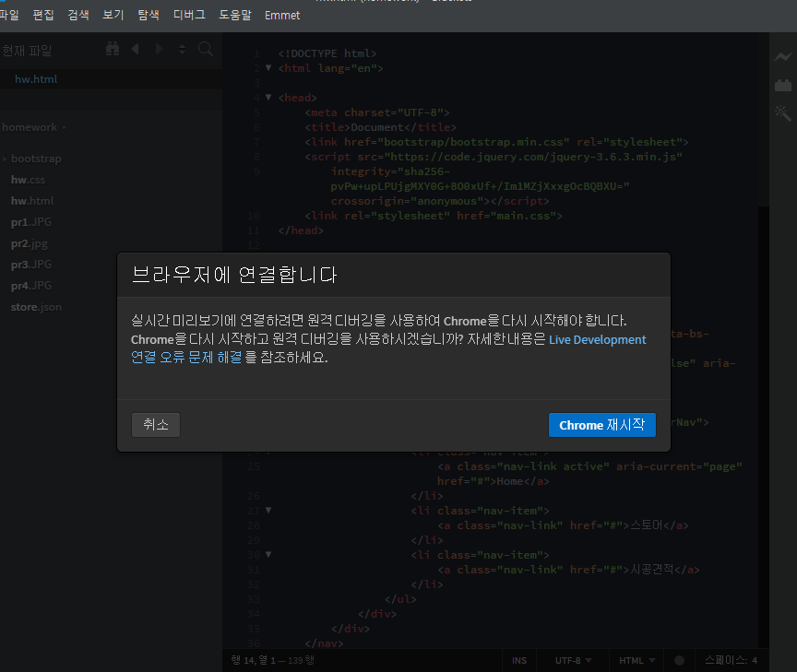The height and width of the screenshot is (672, 797).
Task: Open hw.css in the file tree
Action: pyautogui.click(x=28, y=180)
